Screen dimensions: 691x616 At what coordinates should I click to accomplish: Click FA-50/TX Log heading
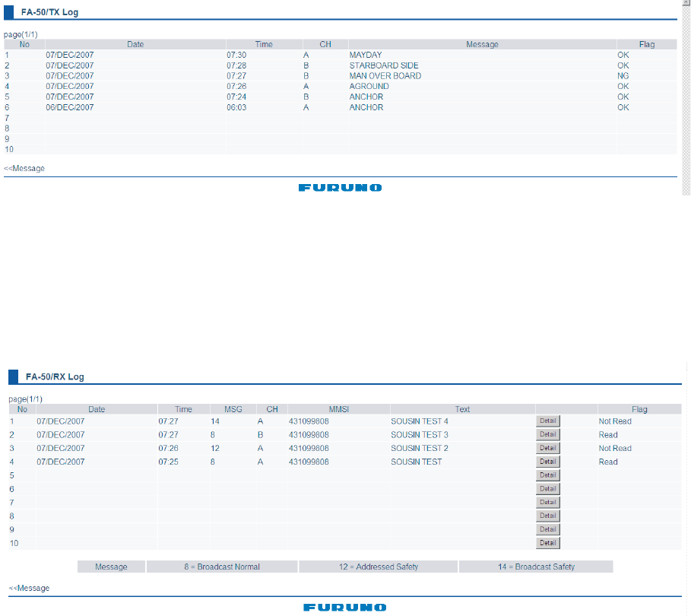tap(49, 12)
